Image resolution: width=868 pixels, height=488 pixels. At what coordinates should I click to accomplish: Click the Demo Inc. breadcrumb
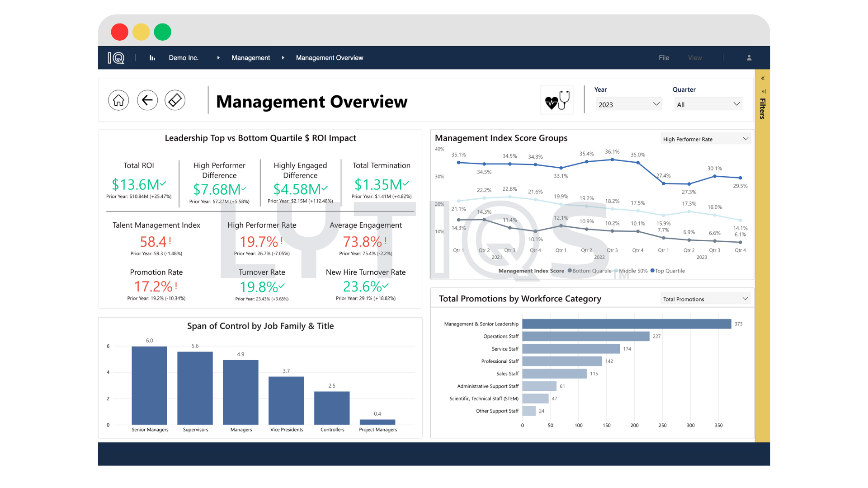coord(184,58)
